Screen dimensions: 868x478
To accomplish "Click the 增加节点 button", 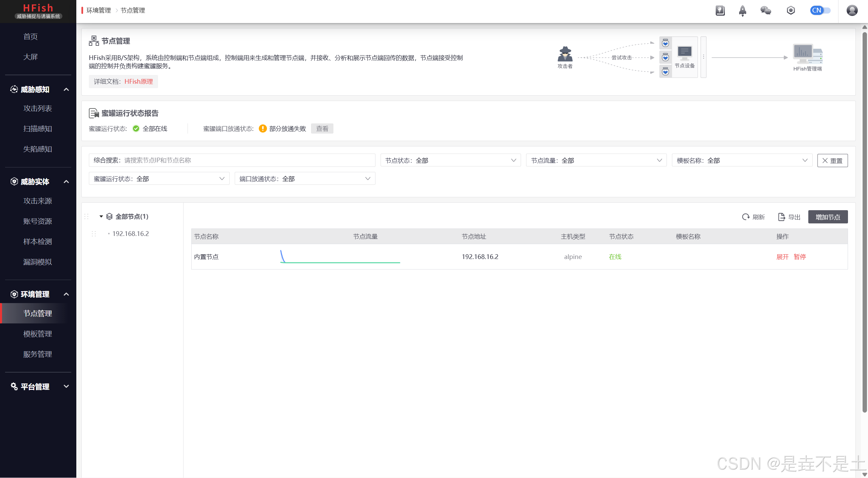I will tap(828, 217).
